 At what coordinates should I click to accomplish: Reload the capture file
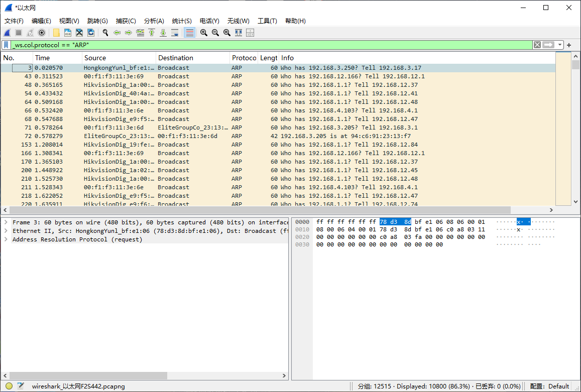91,33
